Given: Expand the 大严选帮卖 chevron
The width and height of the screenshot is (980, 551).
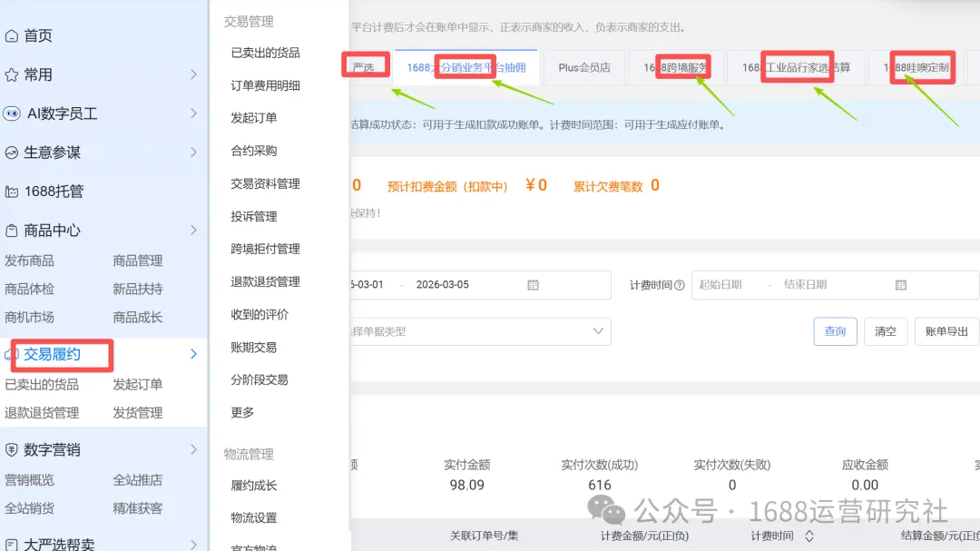Looking at the screenshot, I should [x=194, y=545].
